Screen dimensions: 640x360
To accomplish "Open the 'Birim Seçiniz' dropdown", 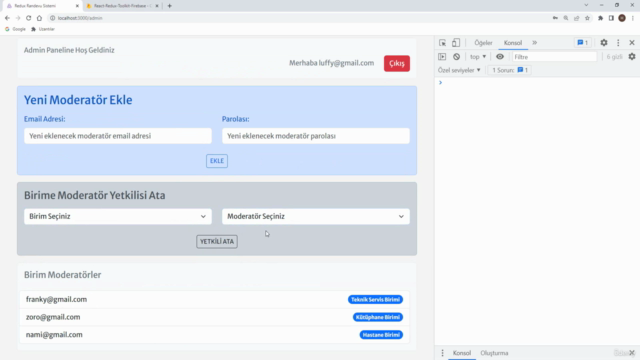I will click(x=118, y=216).
